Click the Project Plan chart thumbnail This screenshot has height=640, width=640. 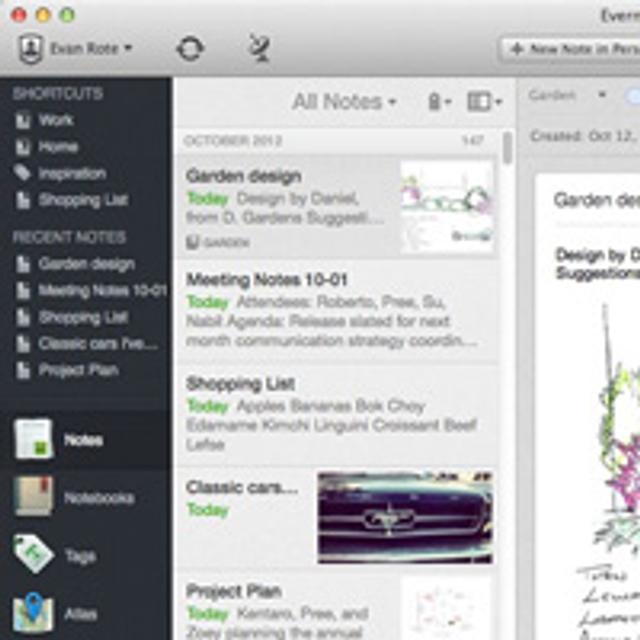click(x=446, y=609)
